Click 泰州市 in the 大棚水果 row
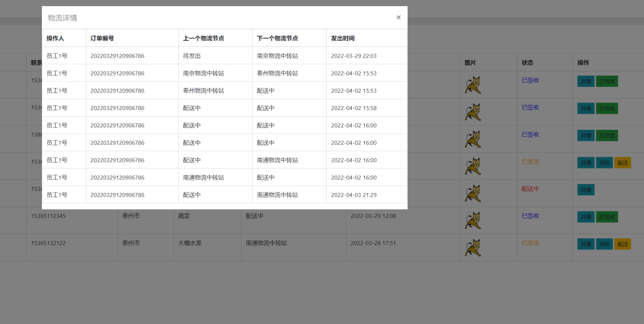The height and width of the screenshot is (324, 644). [131, 243]
